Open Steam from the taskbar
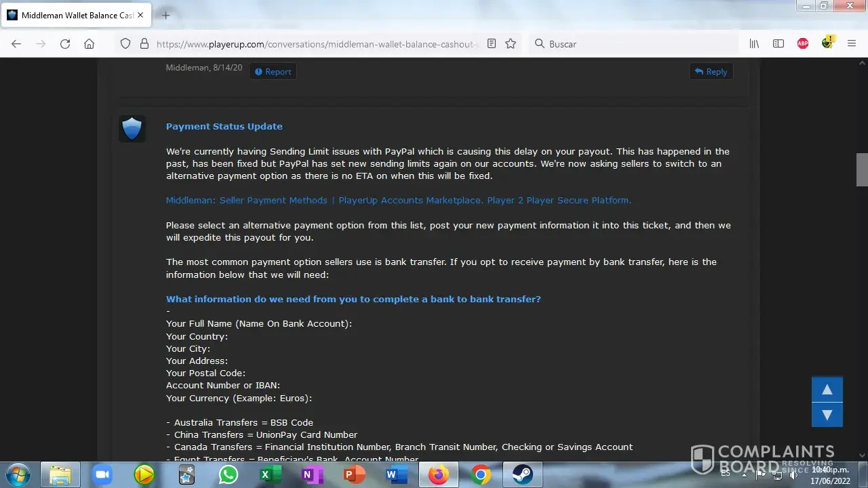This screenshot has height=488, width=868. tap(523, 475)
